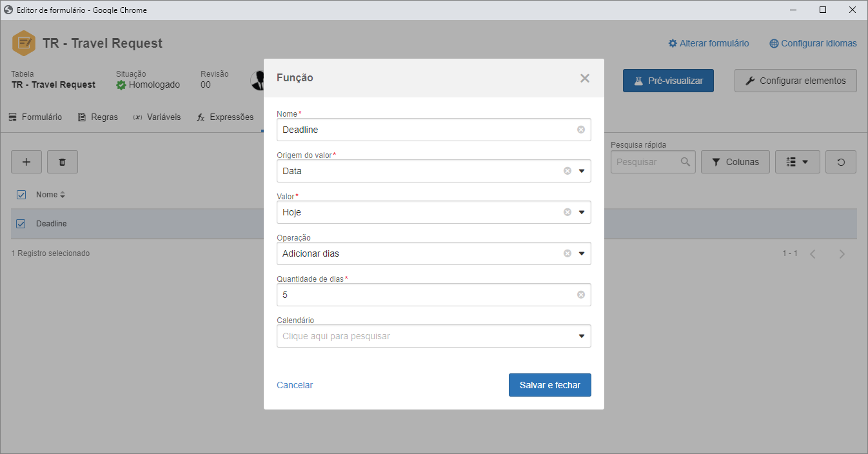Screen dimensions: 868x454
Task: Uncheck the Deadline row checkbox
Action: [21, 224]
